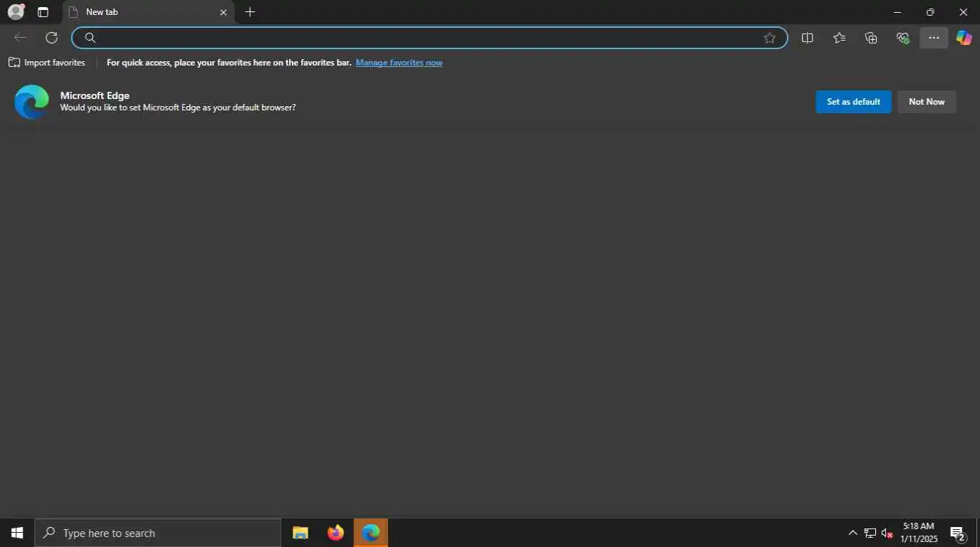Focus the address bar search field
This screenshot has width=980, height=547.
click(429, 38)
